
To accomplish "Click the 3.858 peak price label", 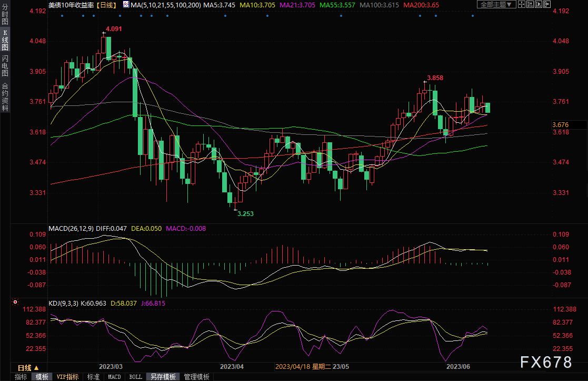I will coord(435,78).
